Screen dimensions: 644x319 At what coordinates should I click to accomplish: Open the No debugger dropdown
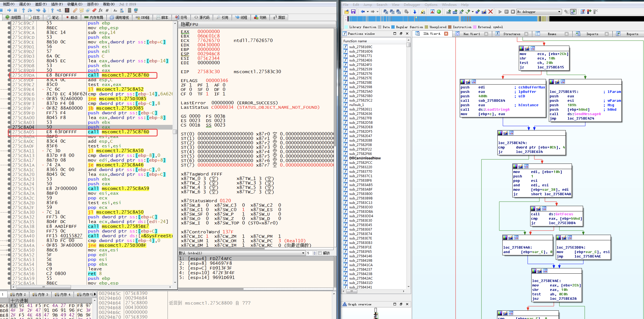click(559, 12)
